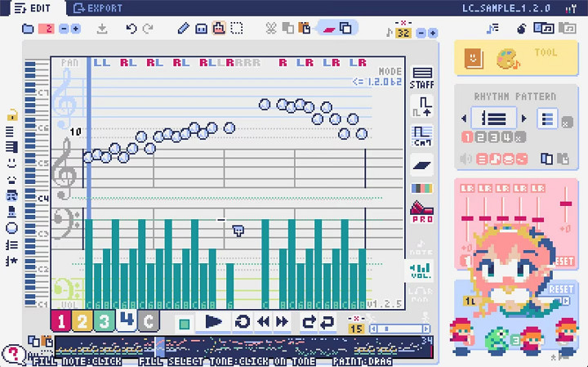Click the blue list button in Rhythm Pattern
This screenshot has height=367, width=588.
[x=547, y=119]
